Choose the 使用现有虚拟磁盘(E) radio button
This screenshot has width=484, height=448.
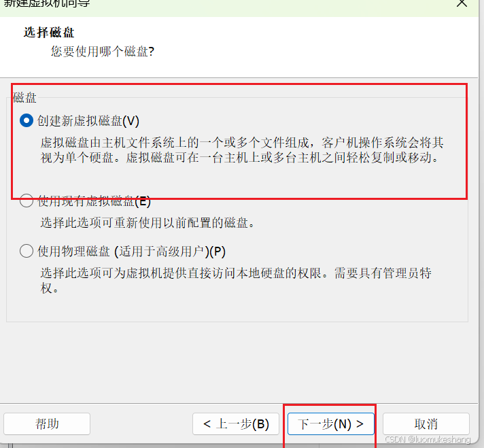[27, 201]
